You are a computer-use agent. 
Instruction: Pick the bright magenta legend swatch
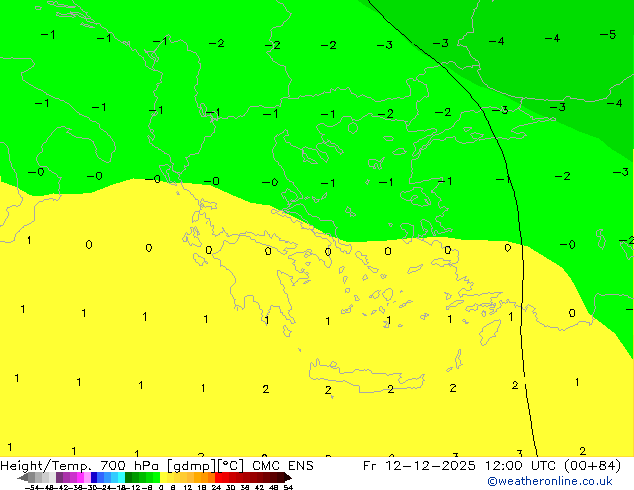pos(80,478)
